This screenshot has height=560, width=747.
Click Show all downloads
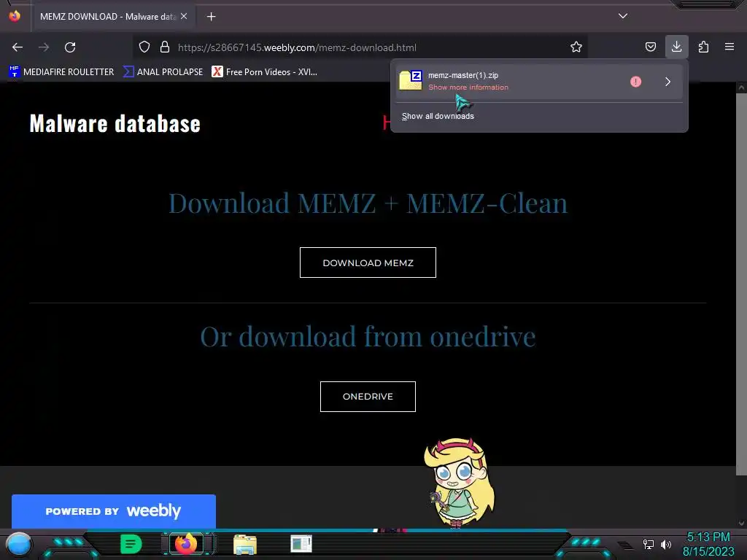[438, 116]
